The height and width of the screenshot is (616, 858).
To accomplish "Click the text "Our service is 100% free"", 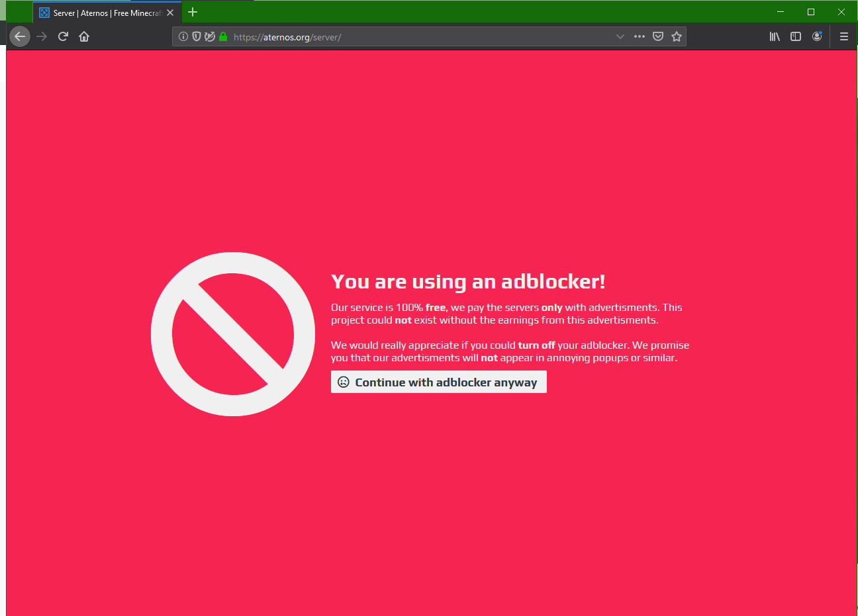I will click(x=389, y=308).
